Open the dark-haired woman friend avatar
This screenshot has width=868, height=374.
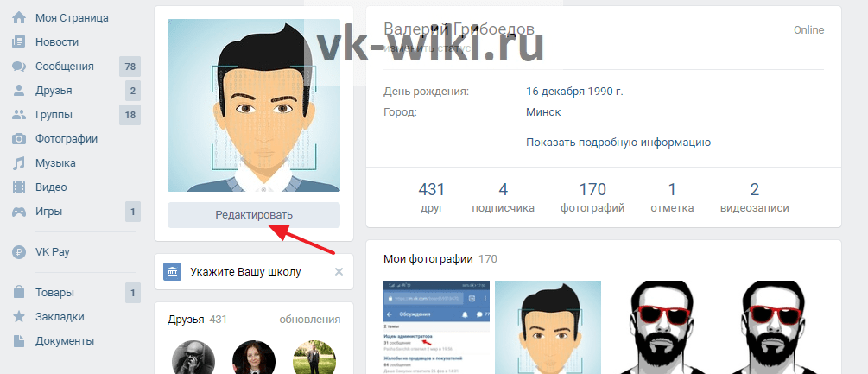tap(254, 358)
